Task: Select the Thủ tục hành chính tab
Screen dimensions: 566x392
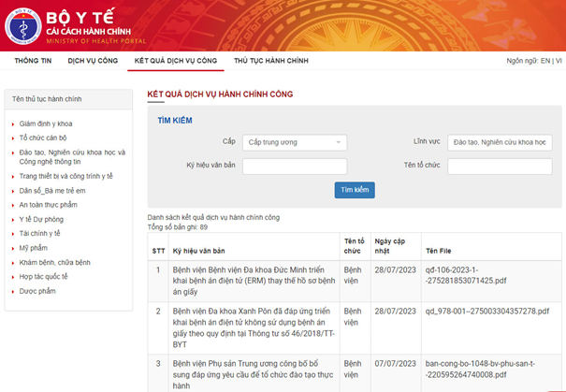Action: pos(270,61)
